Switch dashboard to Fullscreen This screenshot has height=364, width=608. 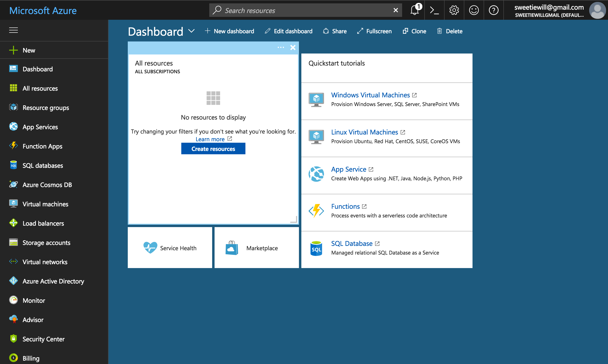[374, 31]
